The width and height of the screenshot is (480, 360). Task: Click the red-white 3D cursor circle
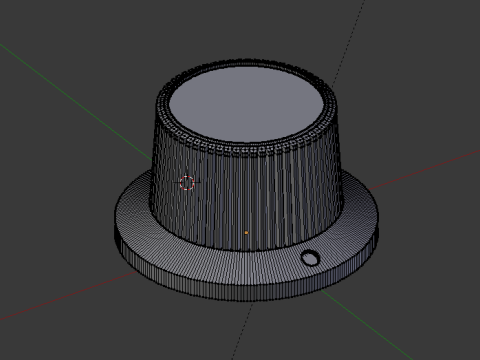pyautogui.click(x=187, y=183)
